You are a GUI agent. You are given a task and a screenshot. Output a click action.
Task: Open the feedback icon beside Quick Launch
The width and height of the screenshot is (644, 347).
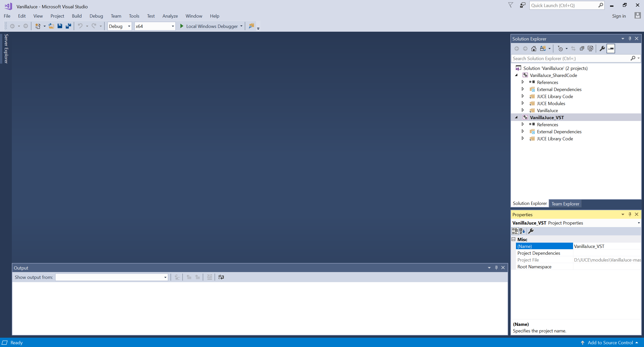pos(522,5)
